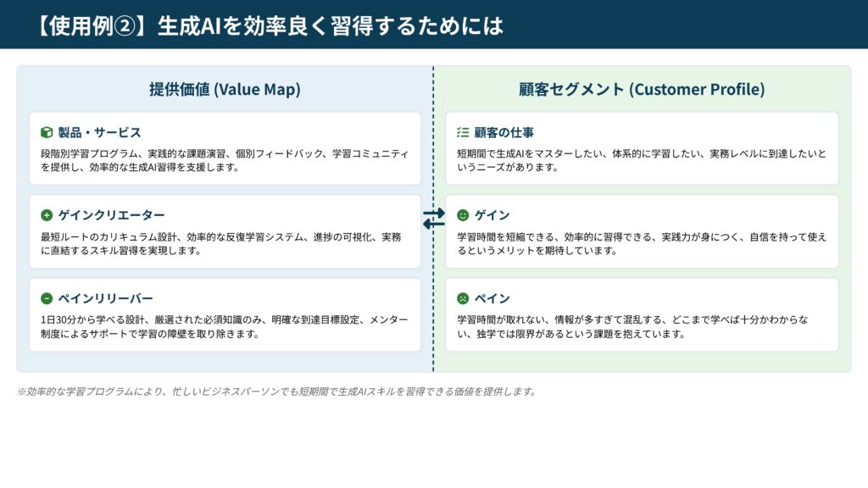Click the footnote starting with ※効率的な学習プログラム
Image resolution: width=868 pixels, height=488 pixels.
point(276,391)
